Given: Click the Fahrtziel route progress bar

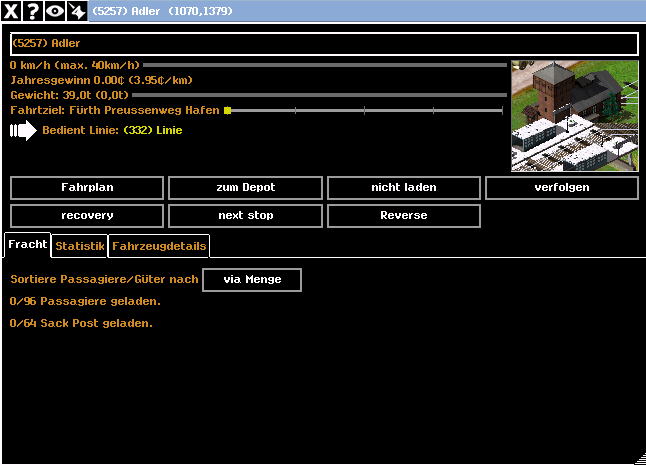Looking at the screenshot, I should (x=364, y=110).
